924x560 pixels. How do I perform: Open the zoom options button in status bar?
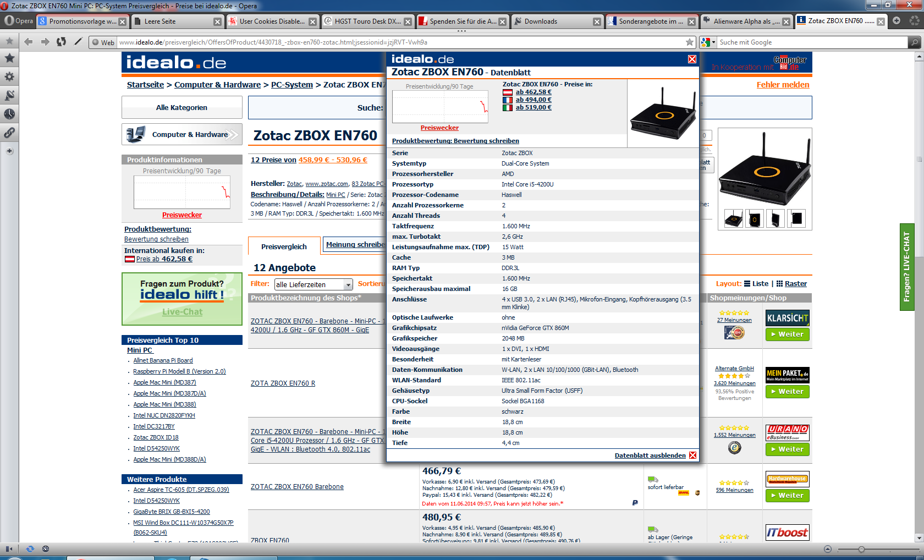pyautogui.click(x=828, y=549)
